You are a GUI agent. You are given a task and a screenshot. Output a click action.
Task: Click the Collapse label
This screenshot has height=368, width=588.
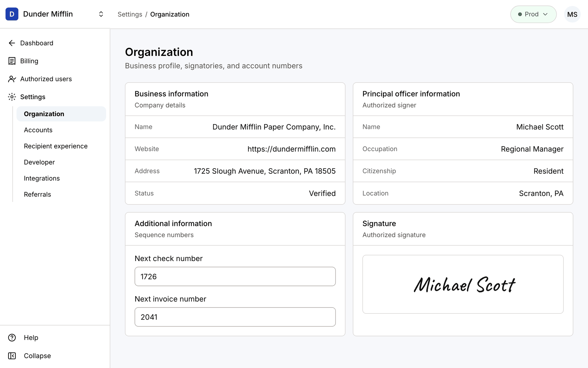click(37, 356)
